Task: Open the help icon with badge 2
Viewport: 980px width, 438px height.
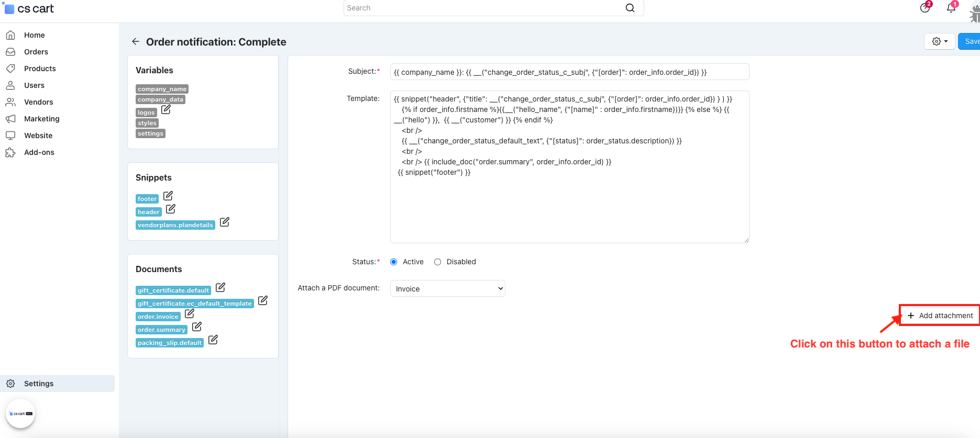Action: point(925,8)
